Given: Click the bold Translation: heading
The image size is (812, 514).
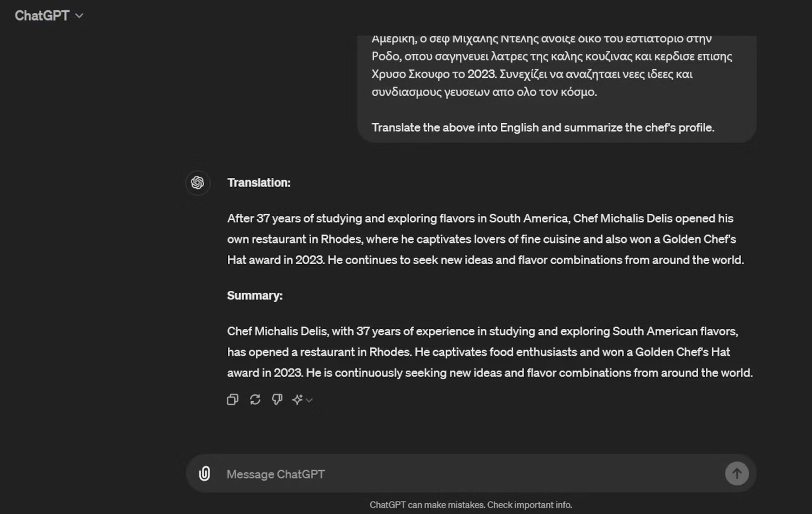Looking at the screenshot, I should click(259, 183).
